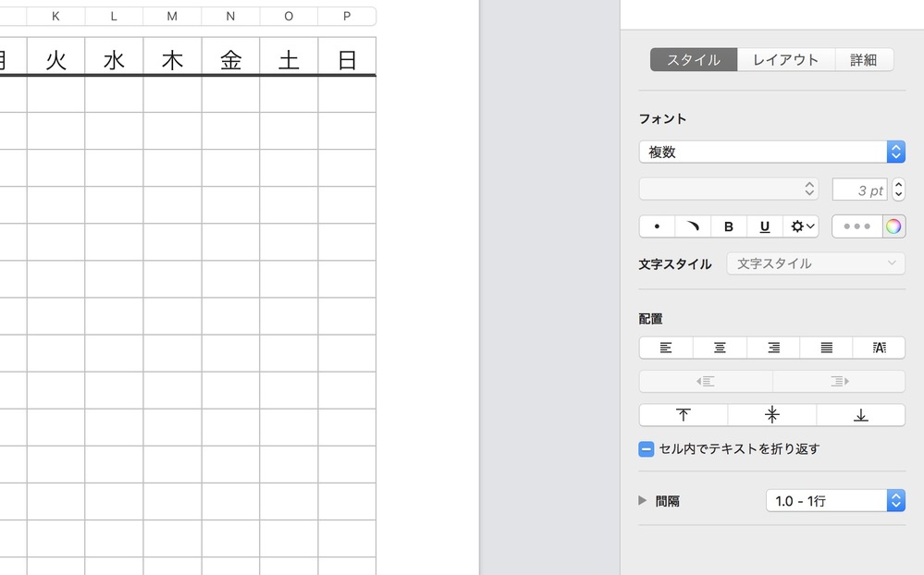Increase the indent level
Screen dimensions: 924x575
[x=839, y=381]
